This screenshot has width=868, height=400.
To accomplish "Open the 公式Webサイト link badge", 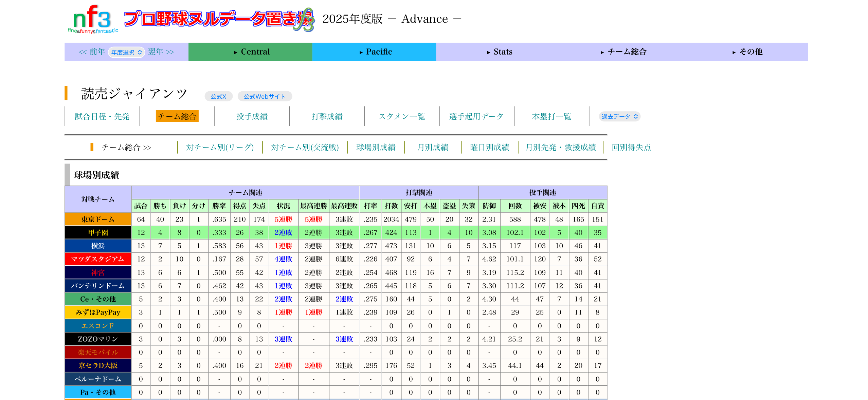I will coord(265,97).
